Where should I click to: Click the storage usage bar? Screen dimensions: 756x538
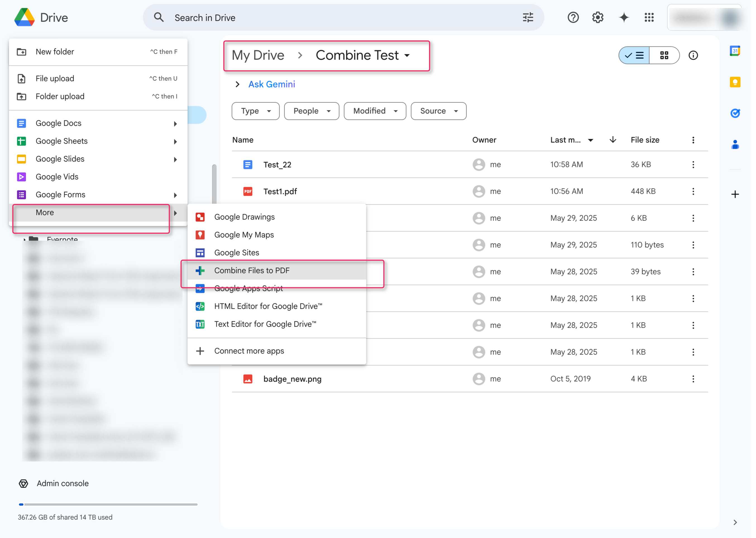click(108, 505)
